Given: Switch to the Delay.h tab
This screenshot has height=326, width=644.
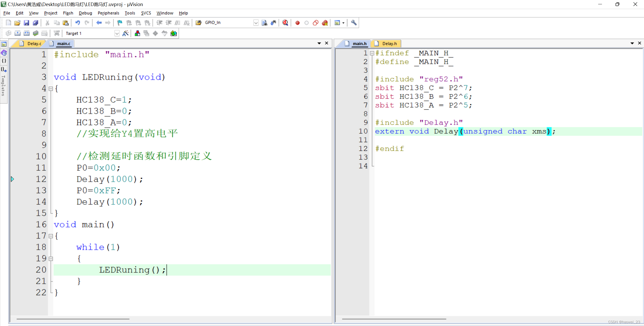Looking at the screenshot, I should pyautogui.click(x=389, y=44).
